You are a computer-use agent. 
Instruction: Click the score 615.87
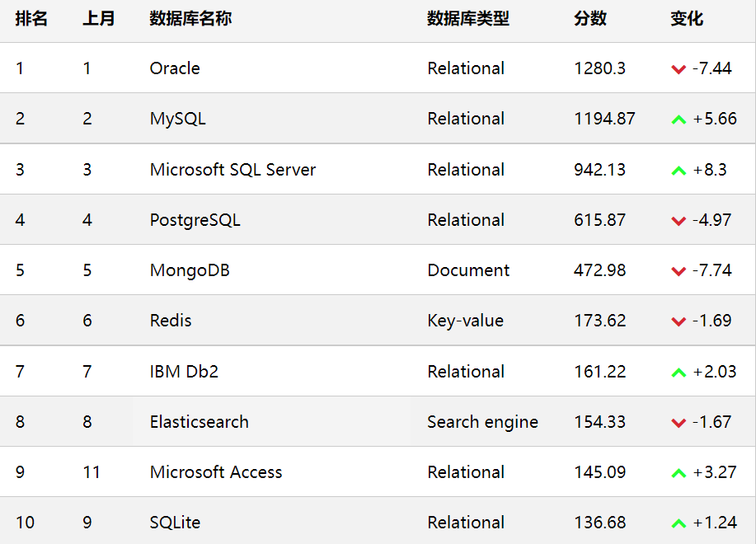point(599,220)
